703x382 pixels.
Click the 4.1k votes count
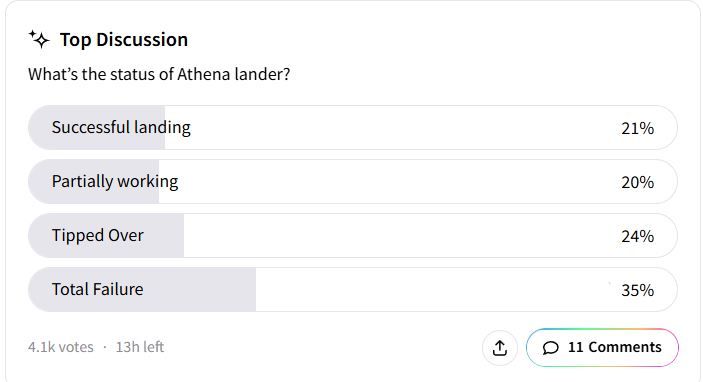coord(61,347)
